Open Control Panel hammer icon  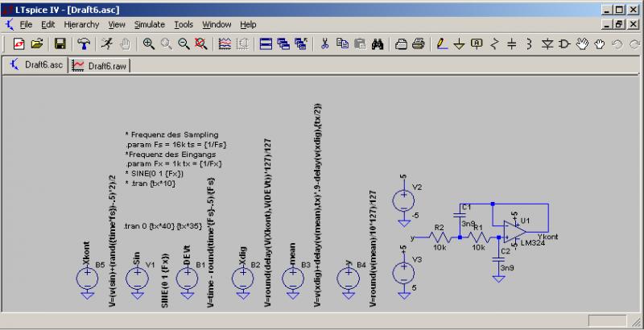[x=83, y=44]
